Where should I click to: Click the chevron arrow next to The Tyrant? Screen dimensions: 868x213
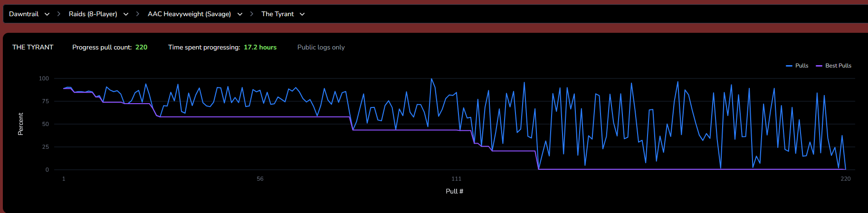302,14
